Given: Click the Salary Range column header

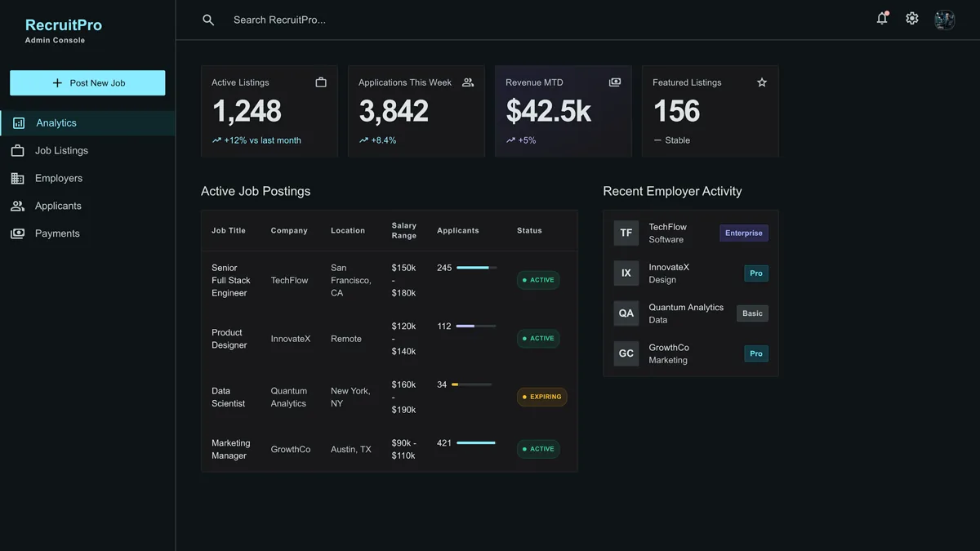Looking at the screenshot, I should [x=404, y=231].
